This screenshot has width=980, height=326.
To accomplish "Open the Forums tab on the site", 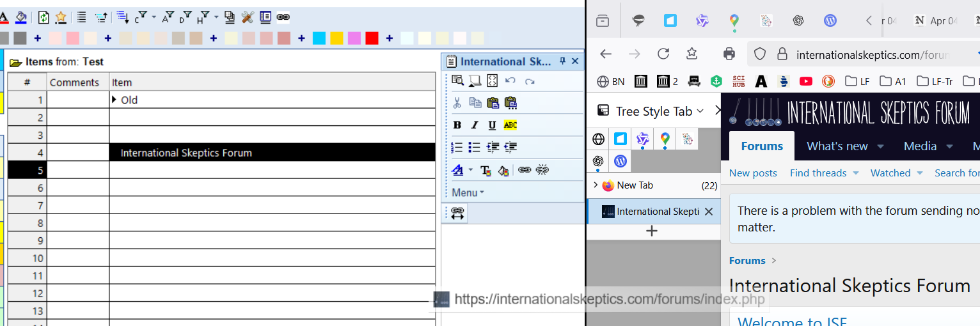I will pos(761,146).
